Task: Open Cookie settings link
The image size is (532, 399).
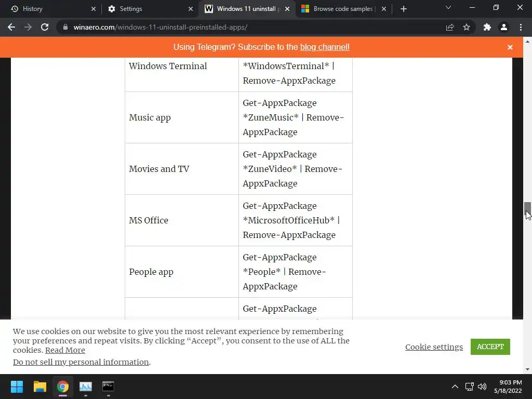Action: [x=434, y=347]
